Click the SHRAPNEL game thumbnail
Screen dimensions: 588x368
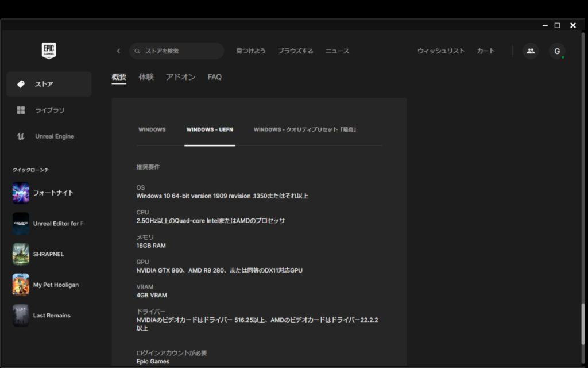(21, 254)
